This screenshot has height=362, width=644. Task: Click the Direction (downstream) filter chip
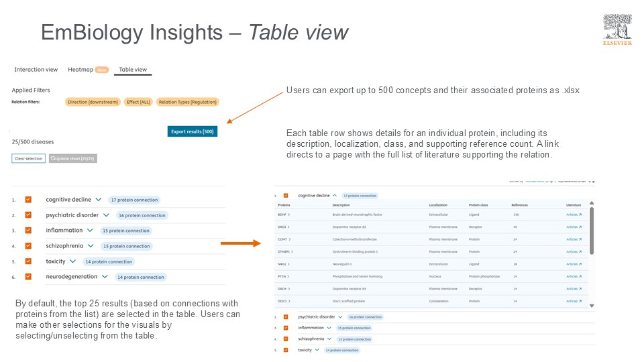pyautogui.click(x=93, y=102)
